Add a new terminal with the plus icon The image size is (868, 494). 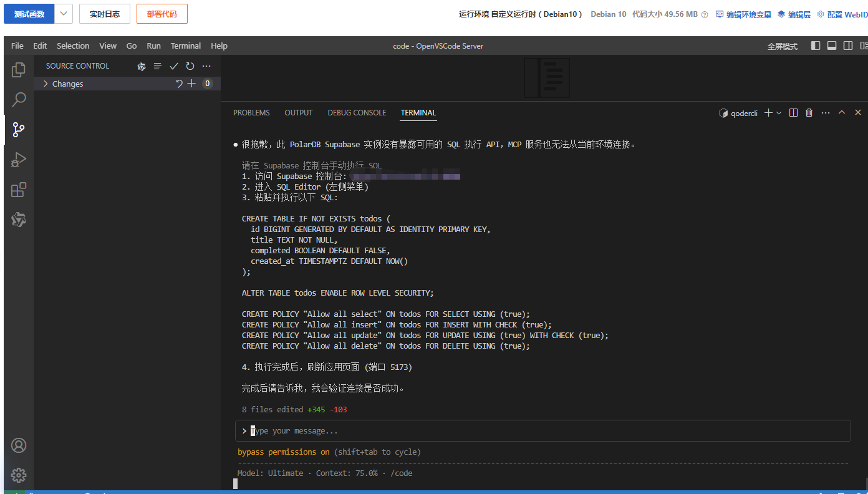tap(768, 113)
